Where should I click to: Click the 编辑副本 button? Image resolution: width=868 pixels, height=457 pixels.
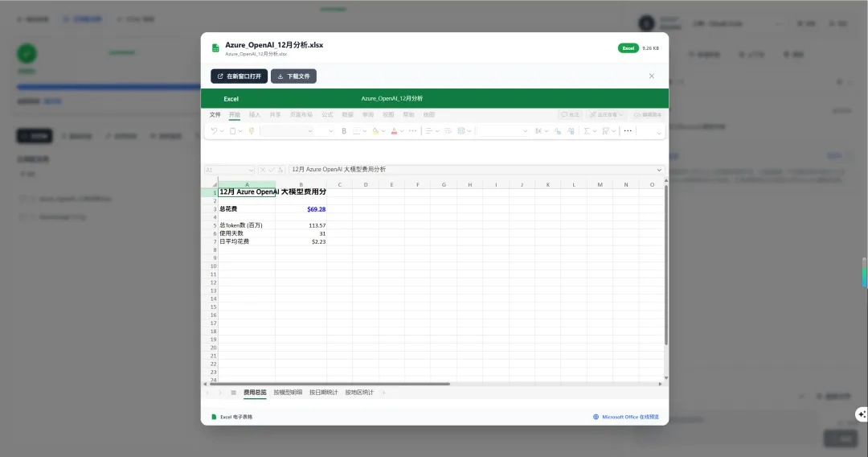(648, 115)
